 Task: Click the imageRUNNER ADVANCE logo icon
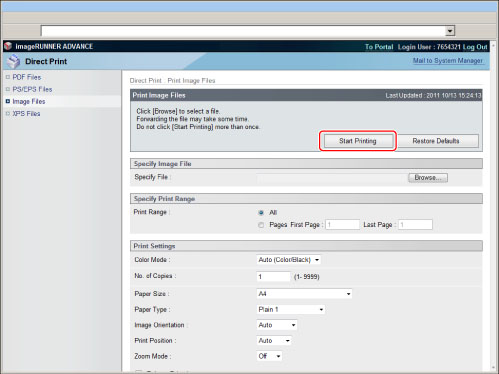tap(8, 46)
